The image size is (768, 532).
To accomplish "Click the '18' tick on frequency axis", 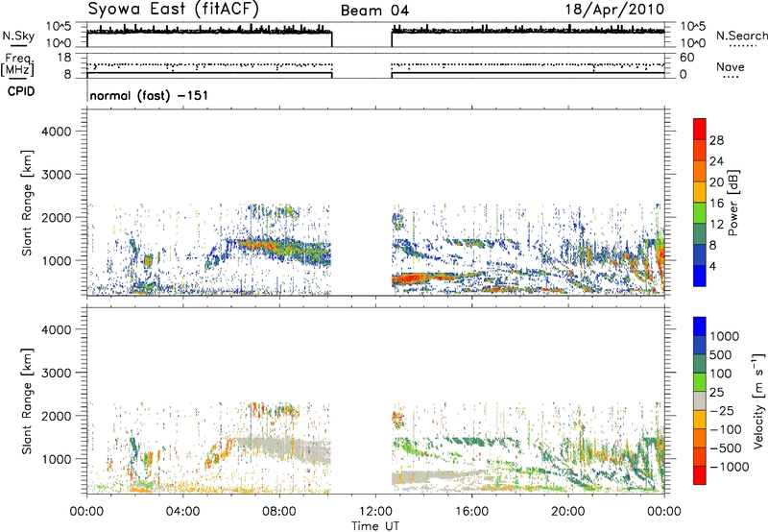I will pos(64,58).
